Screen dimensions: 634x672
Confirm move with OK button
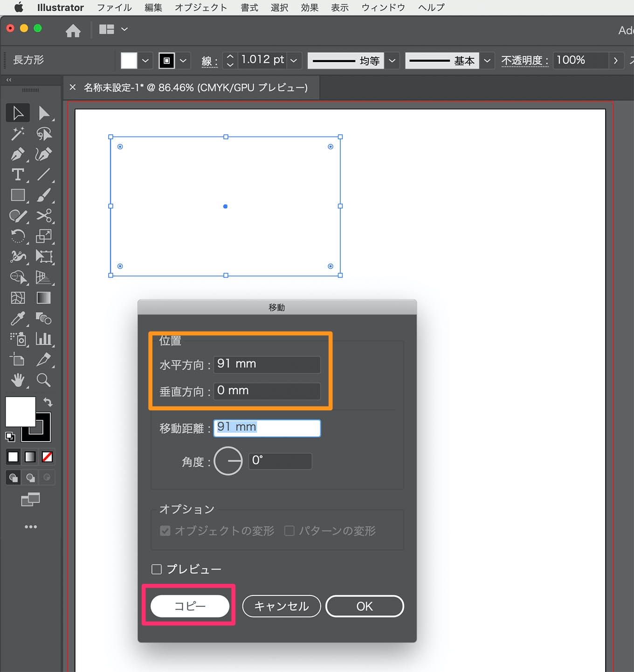coord(365,606)
